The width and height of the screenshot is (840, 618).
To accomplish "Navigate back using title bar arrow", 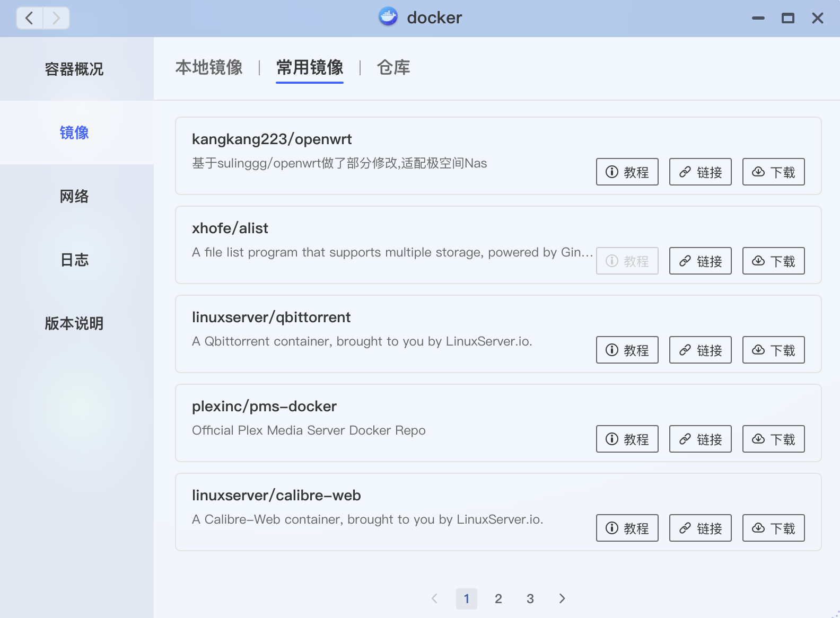I will tap(30, 18).
